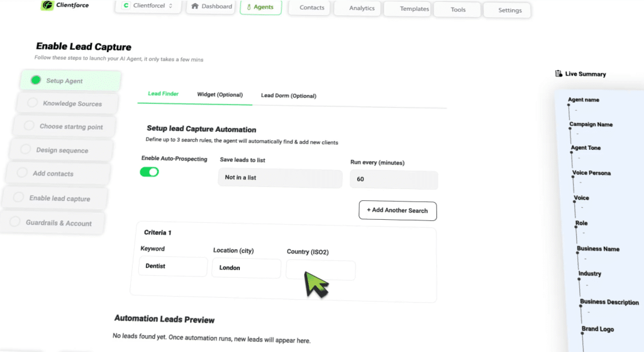Open the Clientforce workspace switcher dropdown
The image size is (644, 352).
pos(148,6)
